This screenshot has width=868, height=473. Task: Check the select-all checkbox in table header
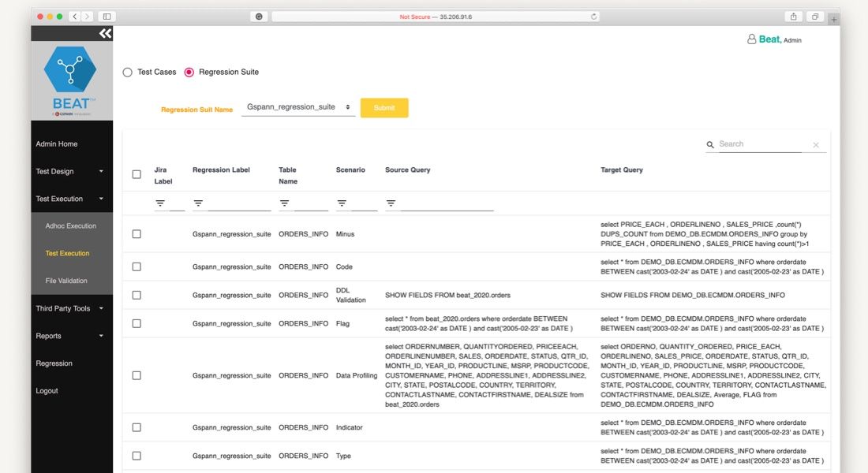tap(137, 173)
